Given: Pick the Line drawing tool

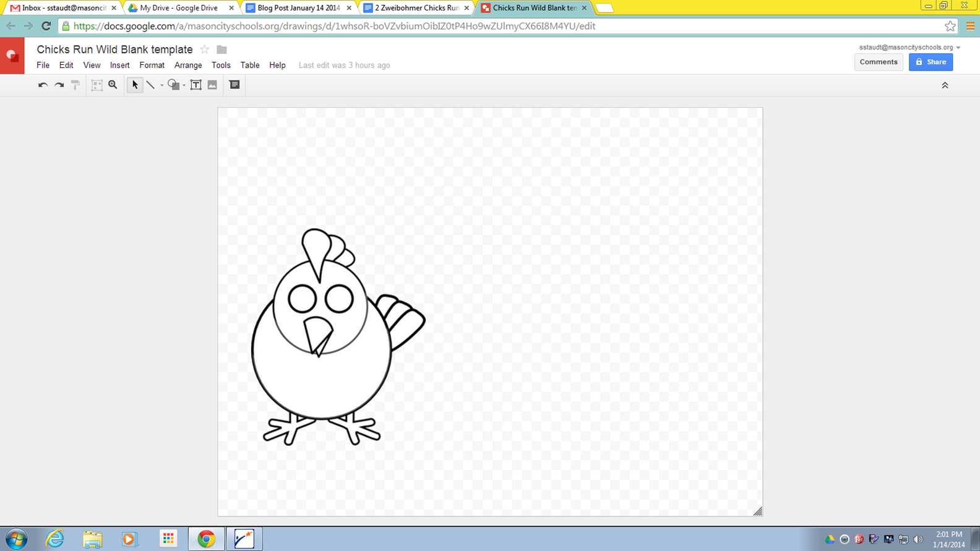Looking at the screenshot, I should pyautogui.click(x=150, y=85).
